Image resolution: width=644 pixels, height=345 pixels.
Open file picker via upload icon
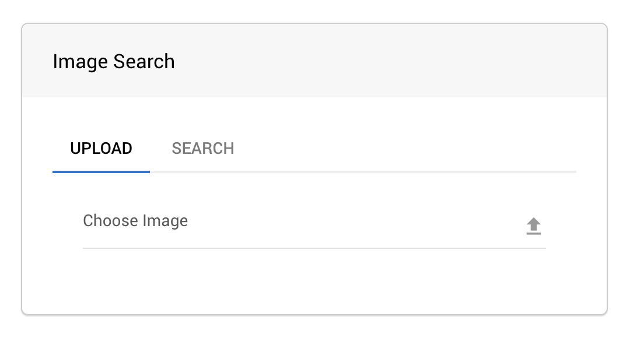click(534, 226)
